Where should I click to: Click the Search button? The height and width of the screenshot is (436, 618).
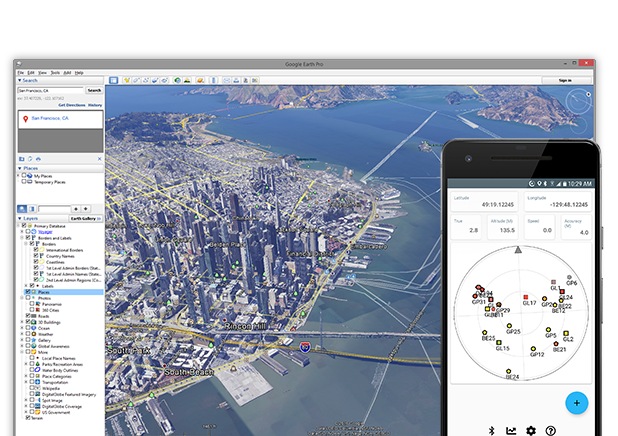(95, 90)
